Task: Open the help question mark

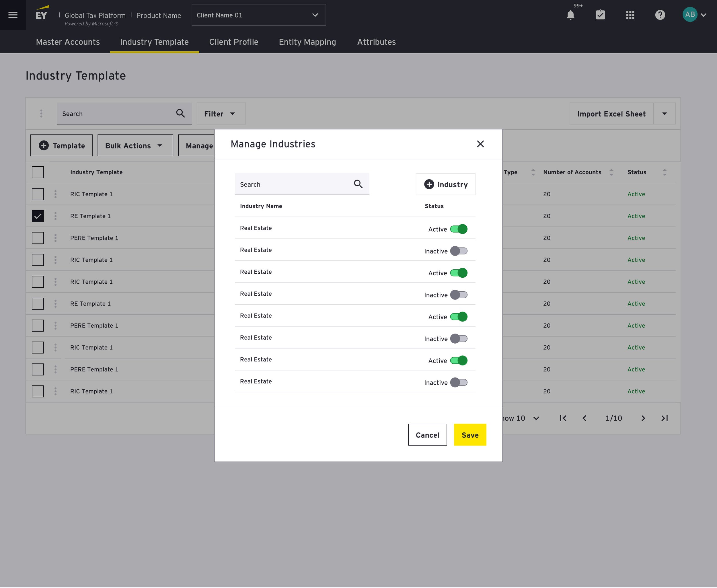Action: (x=660, y=15)
